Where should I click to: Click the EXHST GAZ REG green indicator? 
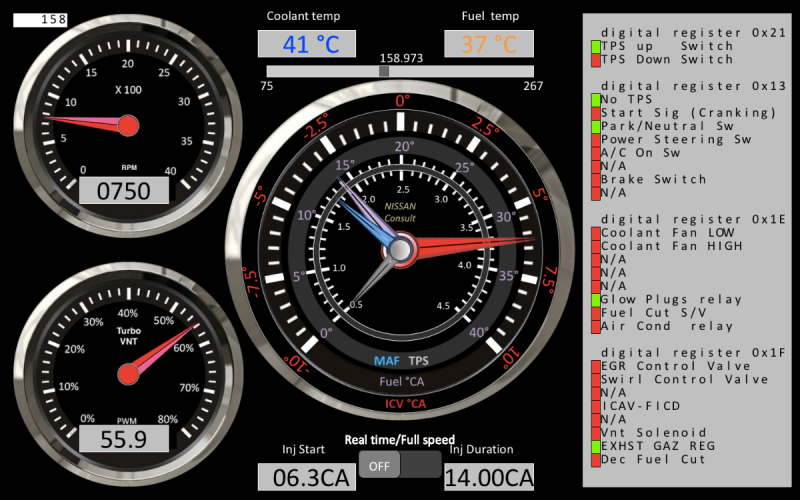click(596, 446)
